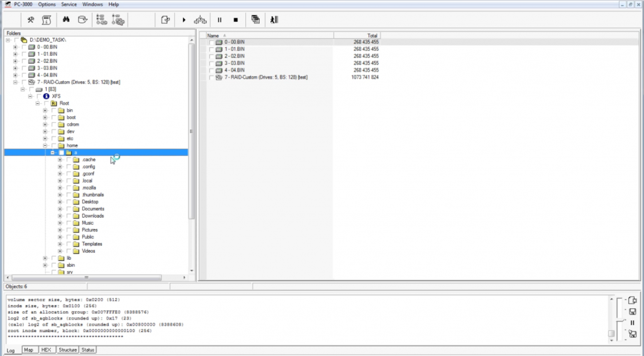This screenshot has width=644, height=356.
Task: Open the Service menu
Action: click(x=69, y=4)
